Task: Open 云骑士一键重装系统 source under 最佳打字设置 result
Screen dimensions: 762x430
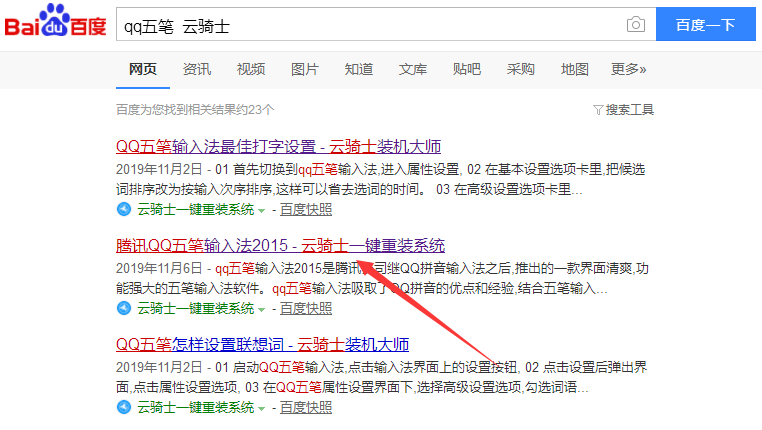Action: pyautogui.click(x=196, y=209)
